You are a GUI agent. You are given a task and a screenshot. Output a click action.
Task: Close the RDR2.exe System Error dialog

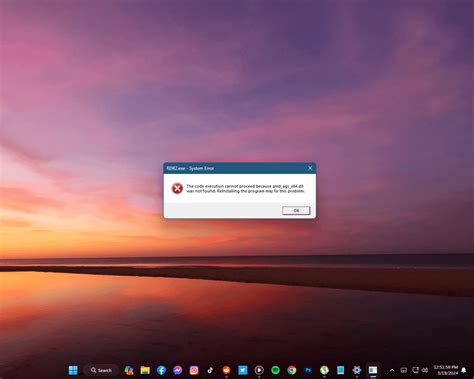coord(310,168)
